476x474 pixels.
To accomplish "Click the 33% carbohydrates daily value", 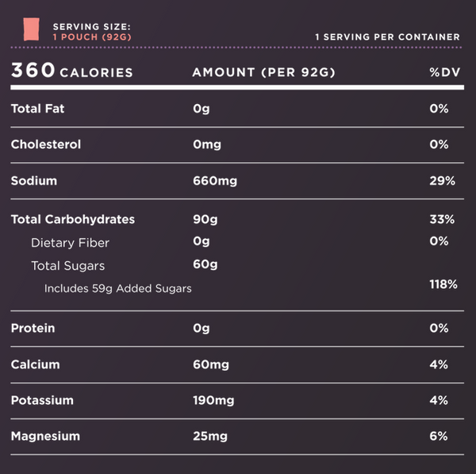I will tap(442, 219).
